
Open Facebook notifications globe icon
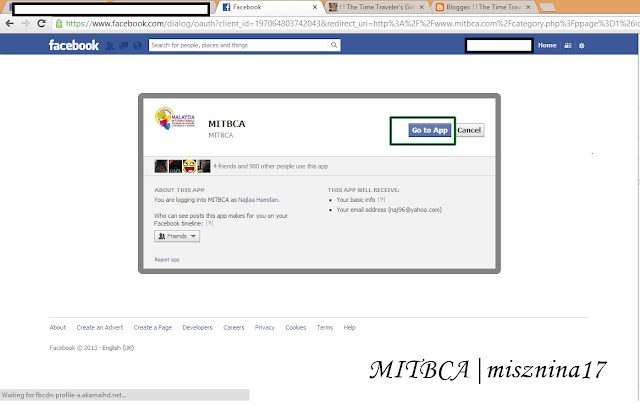[138, 45]
